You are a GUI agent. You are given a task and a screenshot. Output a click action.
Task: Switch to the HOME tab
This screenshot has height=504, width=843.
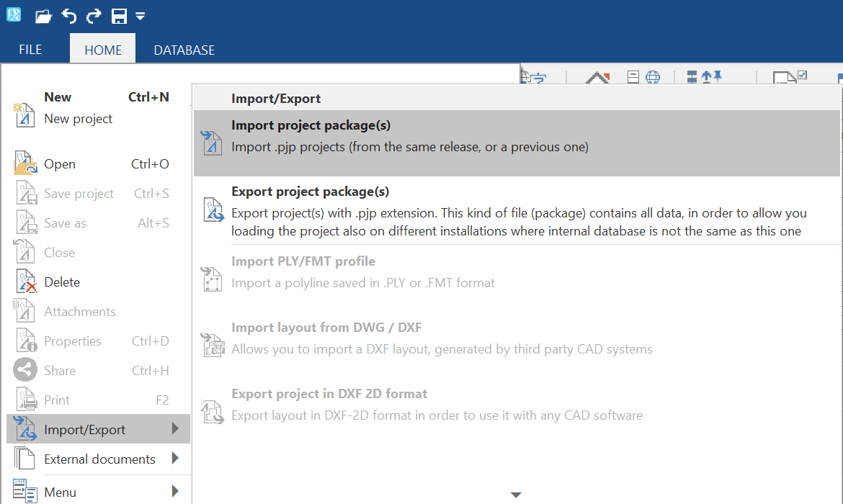pyautogui.click(x=103, y=50)
